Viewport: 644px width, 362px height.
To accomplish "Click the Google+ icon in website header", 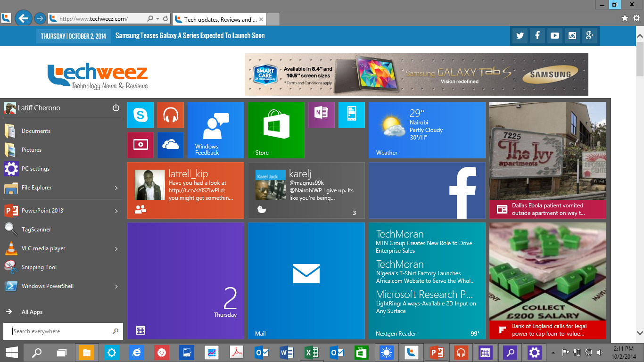I will [590, 36].
